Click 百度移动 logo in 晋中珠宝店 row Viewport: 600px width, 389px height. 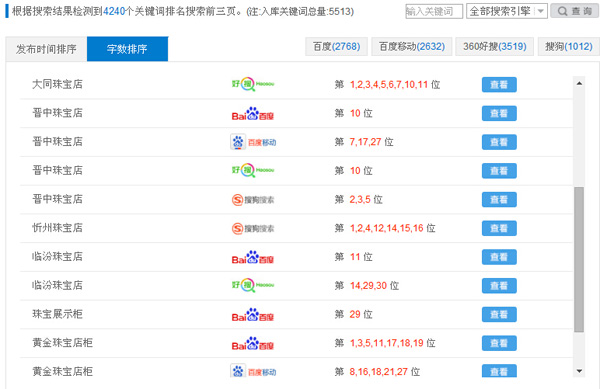pyautogui.click(x=253, y=142)
